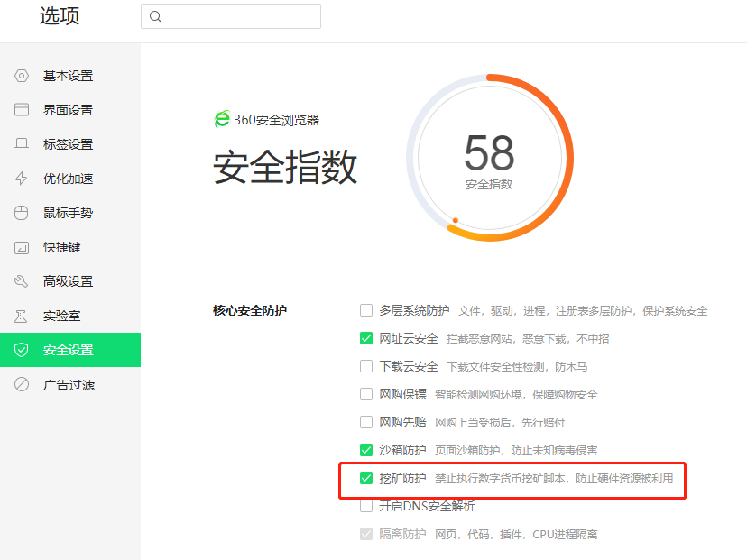Click the 挖矿防护 label text
This screenshot has width=747, height=560.
click(403, 478)
